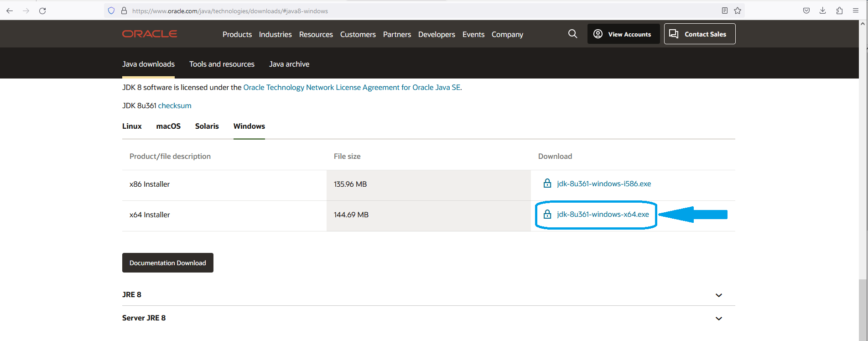Open the Oracle site search icon

(573, 34)
